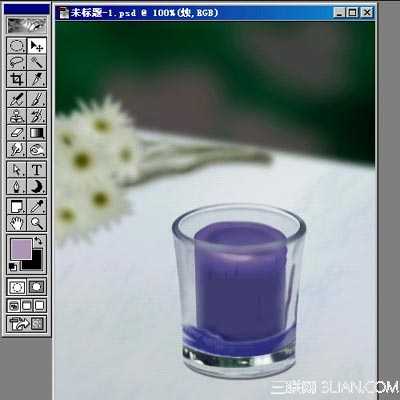The image size is (400, 400).
Task: Switch to Standard Screen mode
Action: point(14,306)
